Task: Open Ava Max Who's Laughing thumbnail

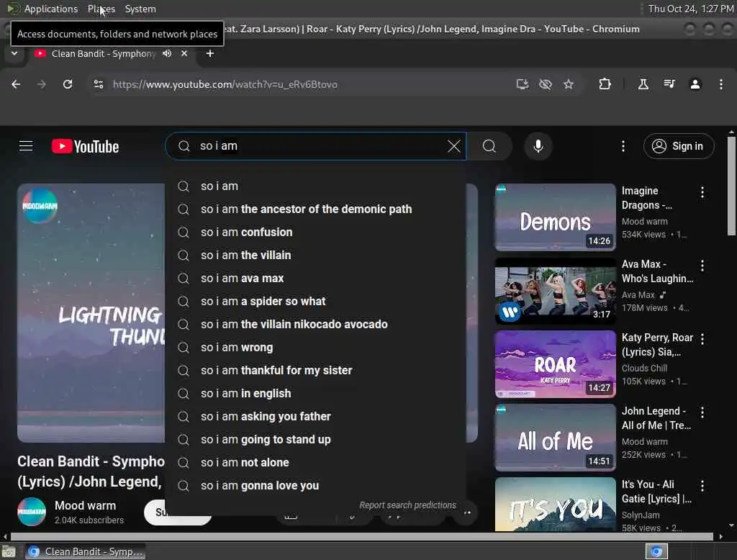Action: click(555, 291)
